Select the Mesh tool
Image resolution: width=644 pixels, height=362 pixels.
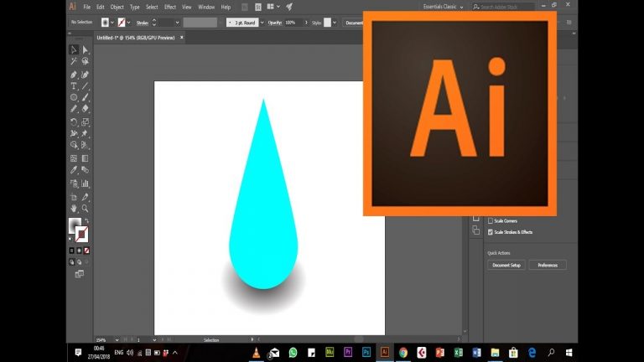click(74, 158)
